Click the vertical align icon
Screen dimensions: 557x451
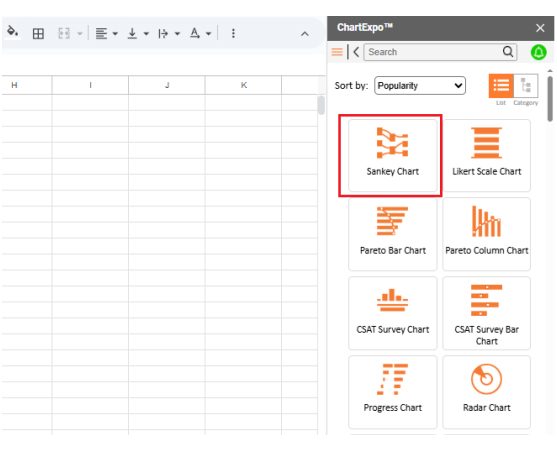pos(132,34)
